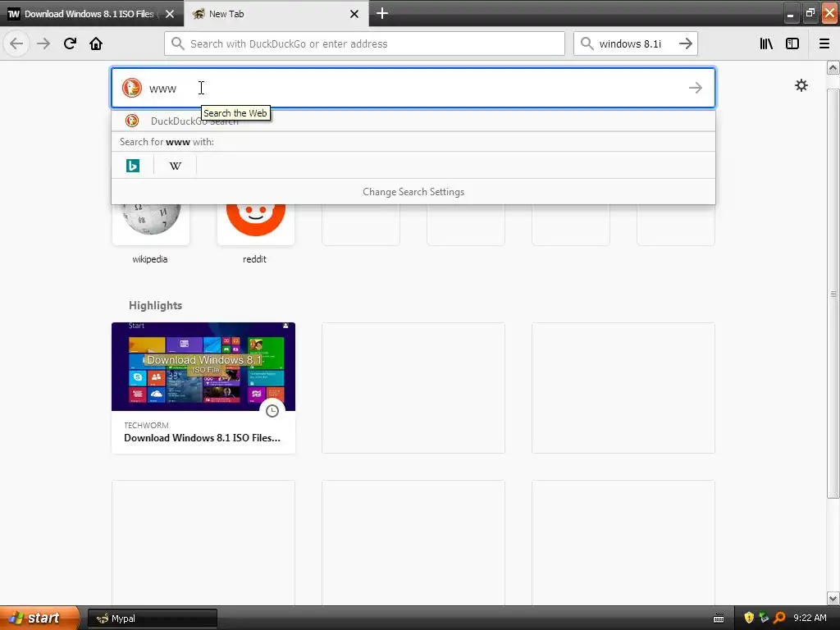
Task: Click the 'reddit' tile label
Action: click(254, 259)
